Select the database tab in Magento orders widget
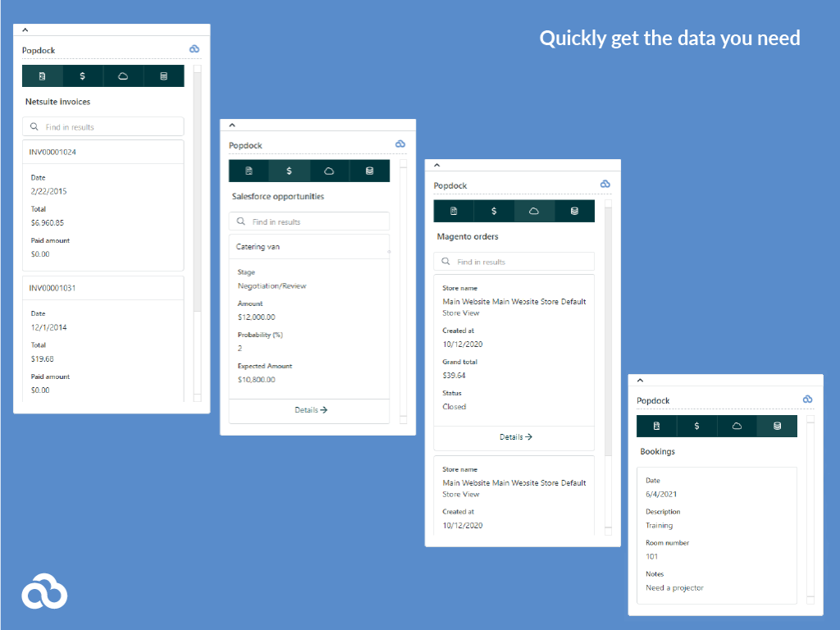The image size is (840, 630). point(575,211)
